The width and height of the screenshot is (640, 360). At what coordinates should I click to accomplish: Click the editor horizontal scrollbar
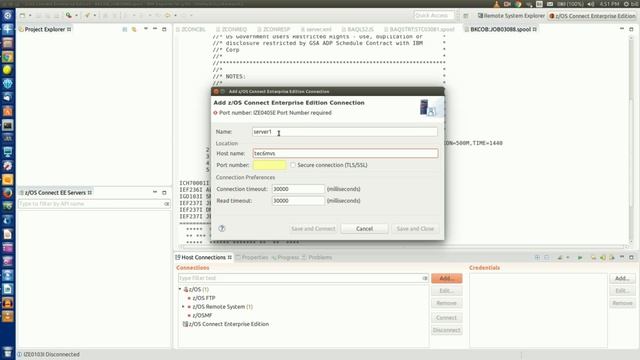[401, 247]
